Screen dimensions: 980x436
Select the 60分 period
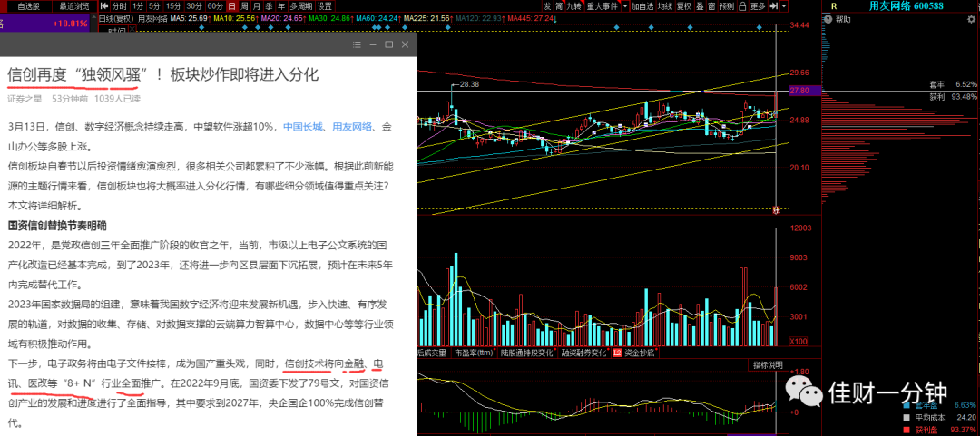(x=215, y=6)
